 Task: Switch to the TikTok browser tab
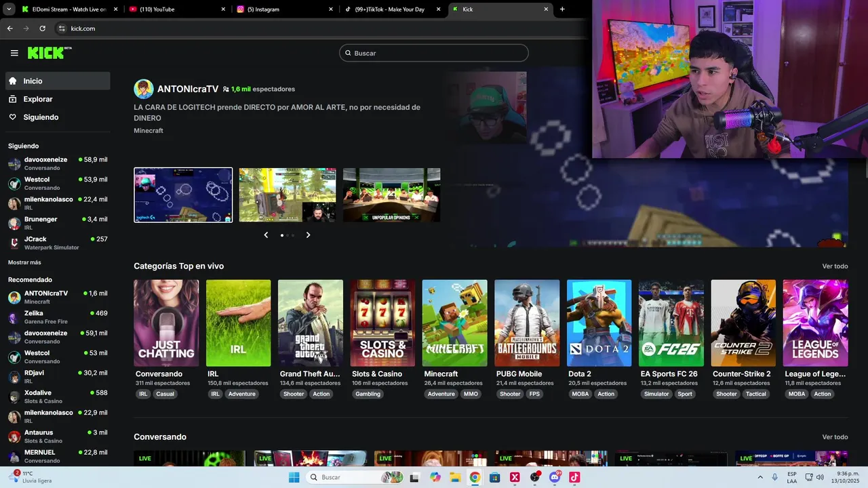click(x=392, y=9)
